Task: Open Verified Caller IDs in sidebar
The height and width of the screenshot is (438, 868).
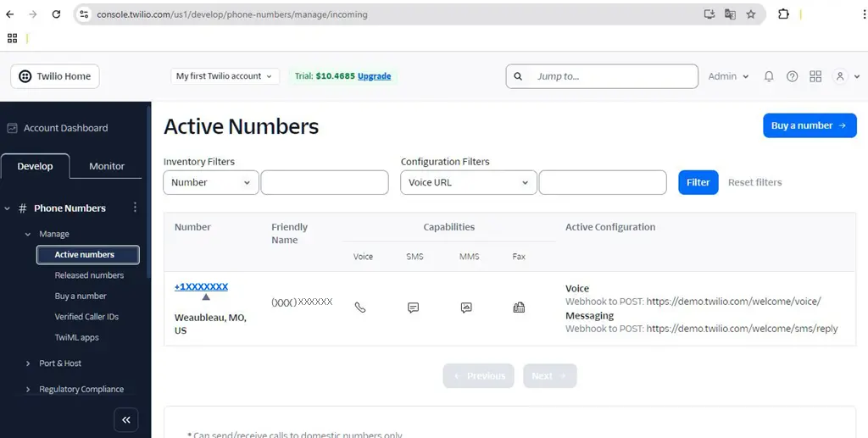Action: click(x=86, y=316)
